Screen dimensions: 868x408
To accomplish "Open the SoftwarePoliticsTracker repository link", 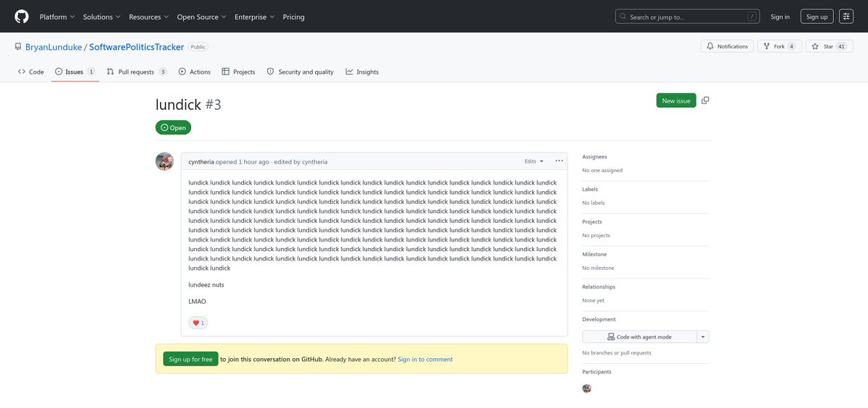I will point(136,47).
